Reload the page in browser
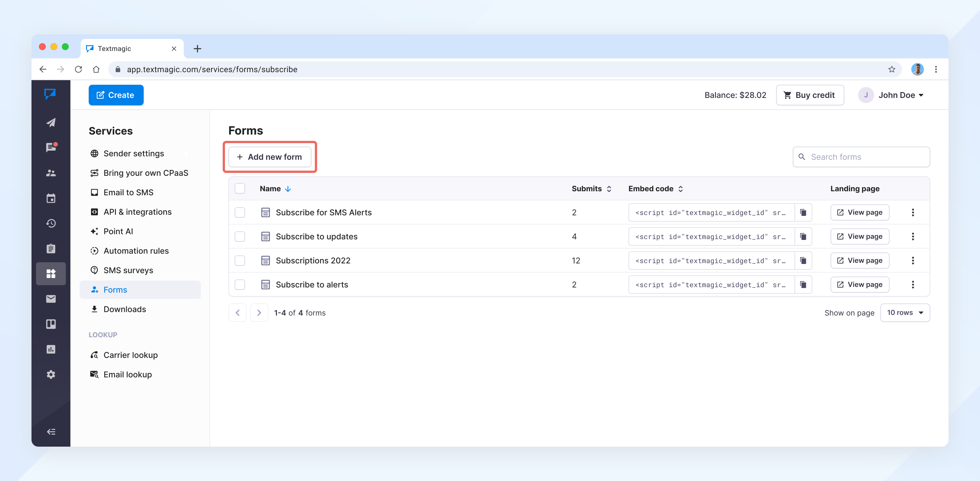The width and height of the screenshot is (980, 481). coord(78,69)
